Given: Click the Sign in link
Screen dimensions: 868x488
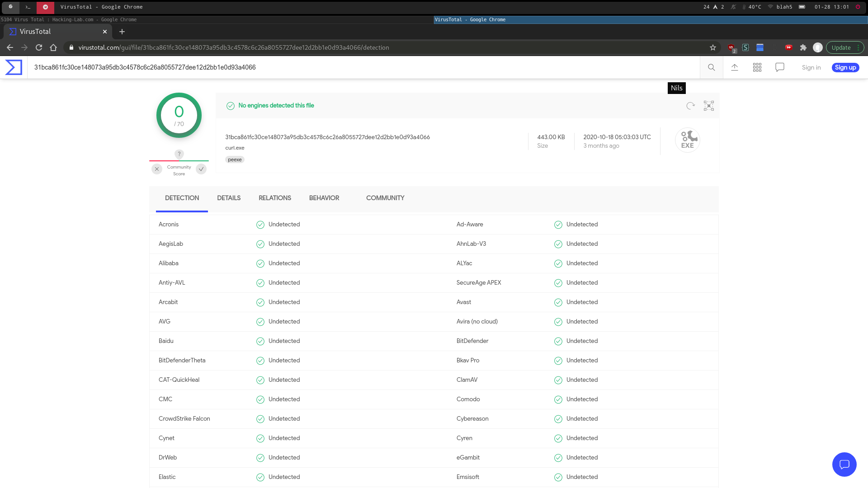Looking at the screenshot, I should click(x=811, y=67).
